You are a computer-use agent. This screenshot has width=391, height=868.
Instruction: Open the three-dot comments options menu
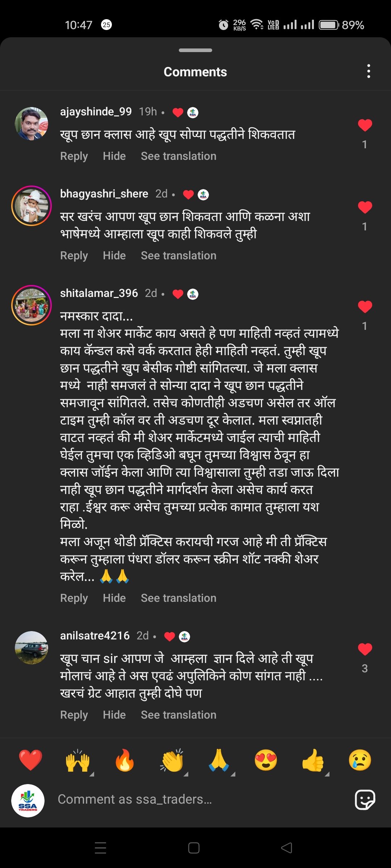pyautogui.click(x=369, y=71)
